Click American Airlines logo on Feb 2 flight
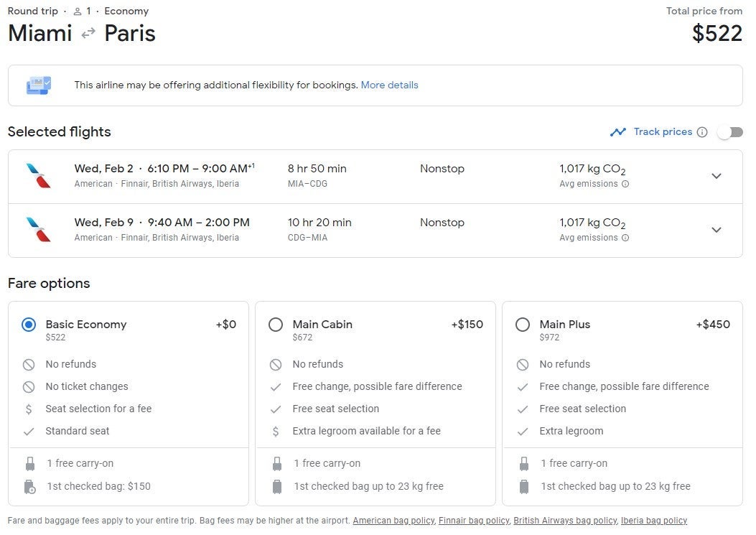This screenshot has width=756, height=535. [38, 176]
